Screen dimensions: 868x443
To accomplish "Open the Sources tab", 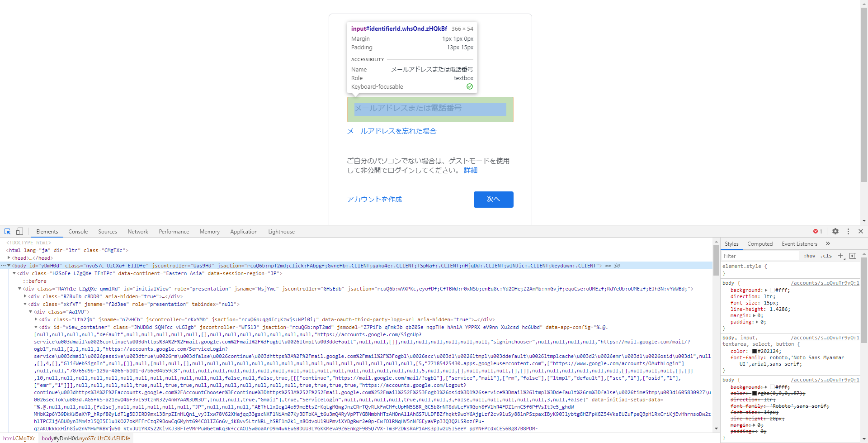I will tap(108, 231).
